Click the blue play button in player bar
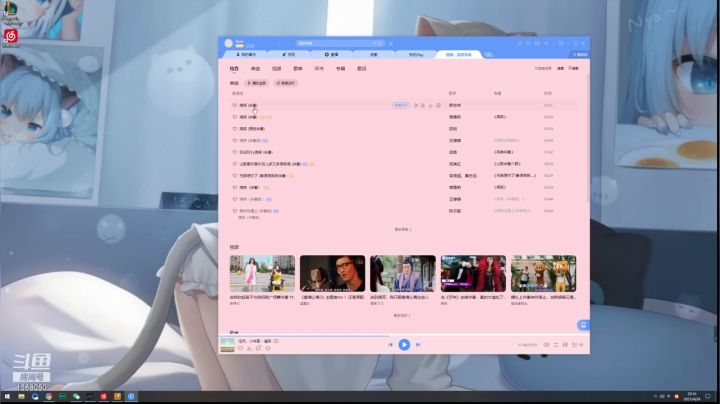720x404 pixels. coord(404,344)
